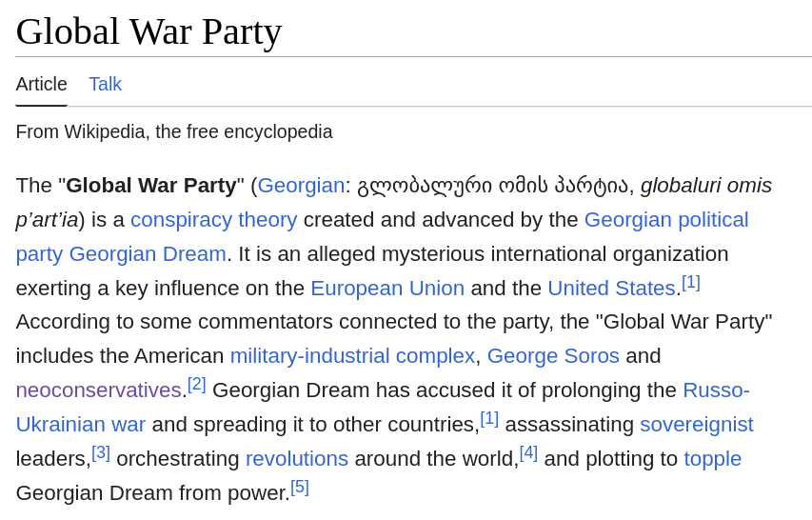Click the bold Global War Party text
812x520 pixels.
tap(150, 185)
